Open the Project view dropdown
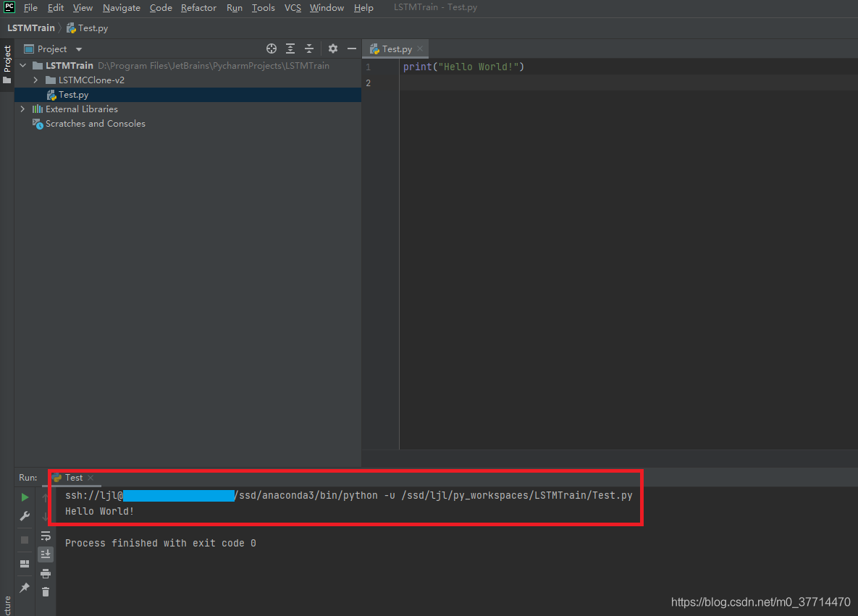858x616 pixels. (x=79, y=49)
